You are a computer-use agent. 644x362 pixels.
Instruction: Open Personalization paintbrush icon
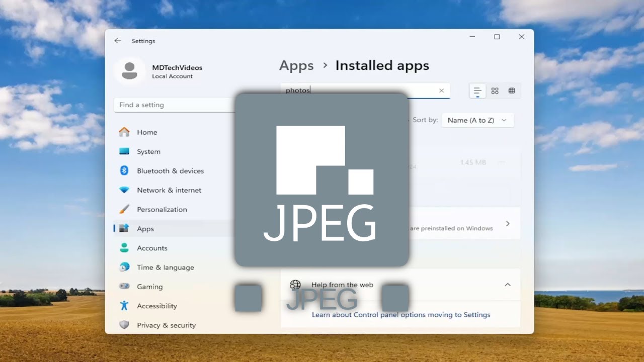pyautogui.click(x=124, y=209)
